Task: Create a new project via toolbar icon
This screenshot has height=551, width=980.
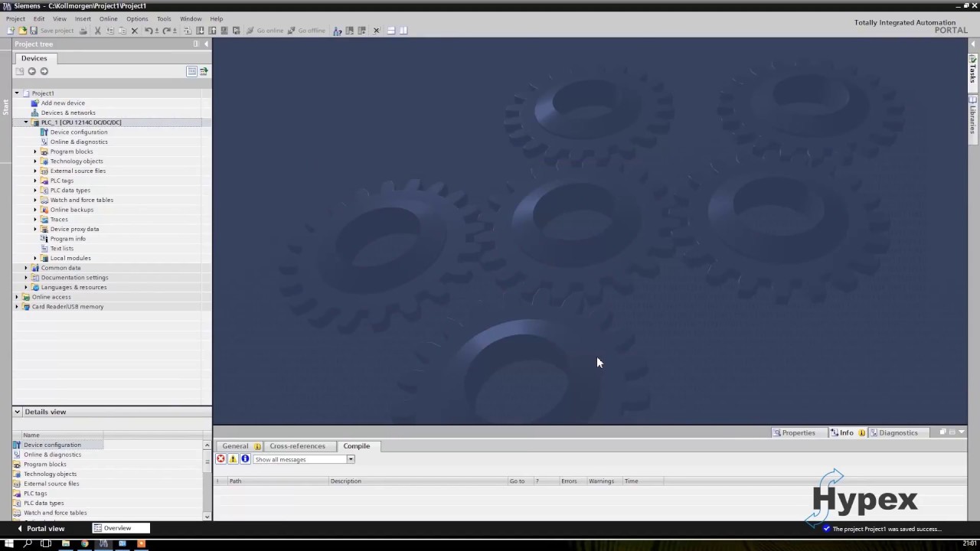Action: pos(11,31)
